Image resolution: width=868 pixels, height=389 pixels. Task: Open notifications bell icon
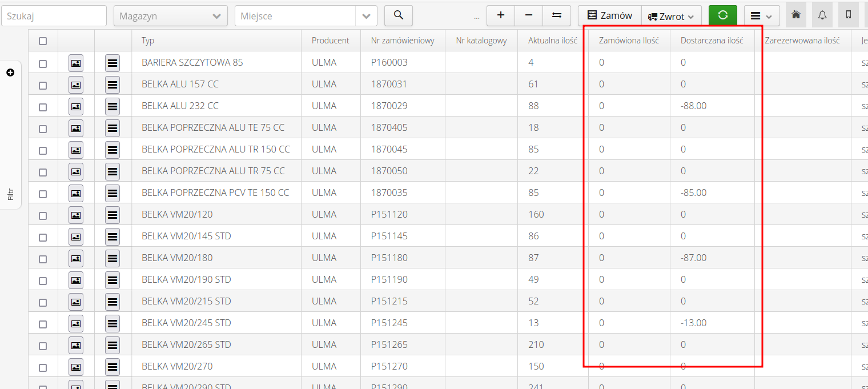click(822, 15)
